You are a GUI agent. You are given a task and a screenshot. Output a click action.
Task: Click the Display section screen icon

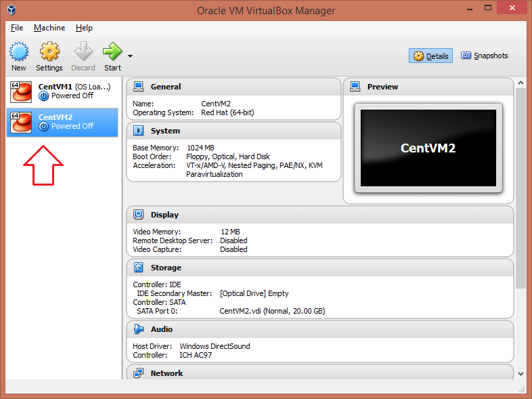tap(139, 215)
